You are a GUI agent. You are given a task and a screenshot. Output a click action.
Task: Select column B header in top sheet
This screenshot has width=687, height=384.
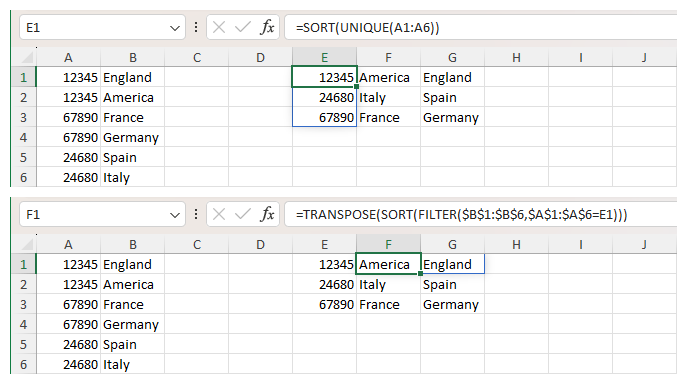tap(133, 57)
